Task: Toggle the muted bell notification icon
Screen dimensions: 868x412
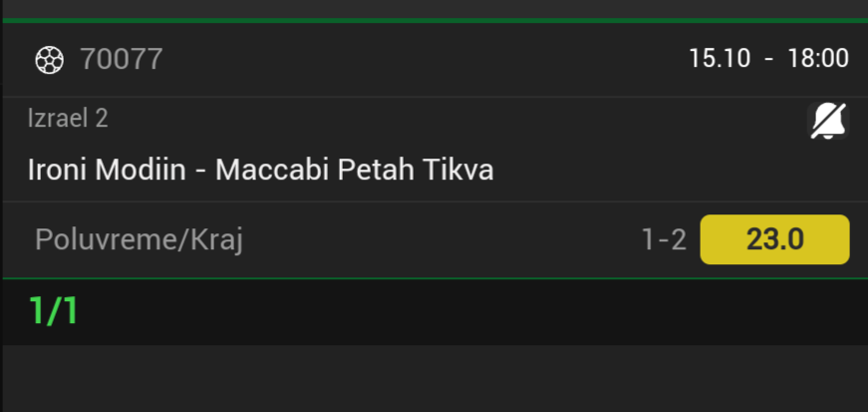Action: (826, 122)
